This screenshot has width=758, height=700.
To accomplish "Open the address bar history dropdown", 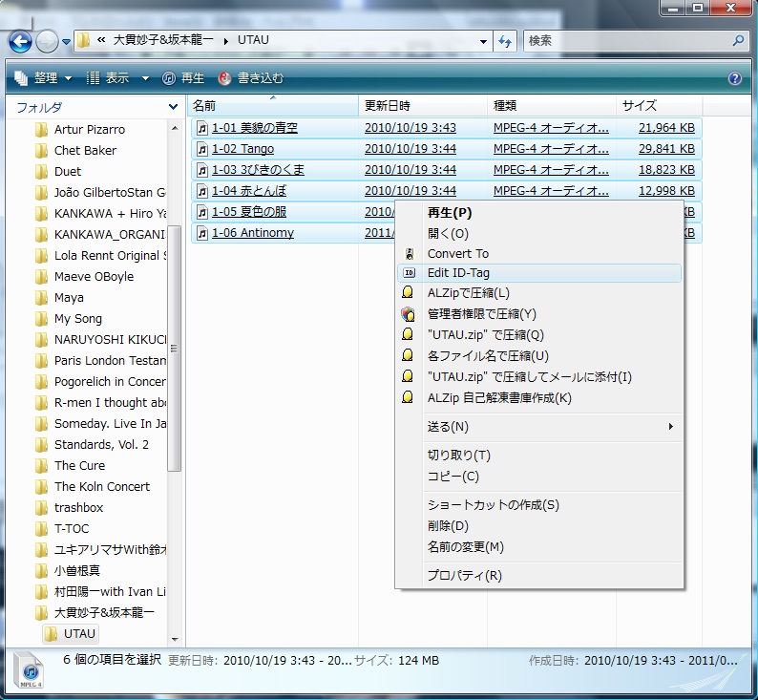I will click(x=483, y=42).
